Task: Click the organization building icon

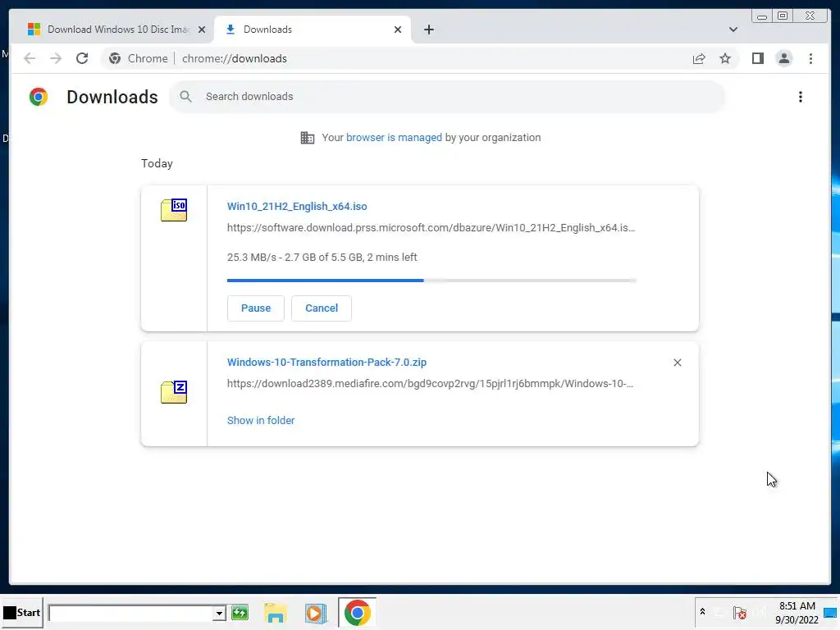Action: click(x=308, y=138)
